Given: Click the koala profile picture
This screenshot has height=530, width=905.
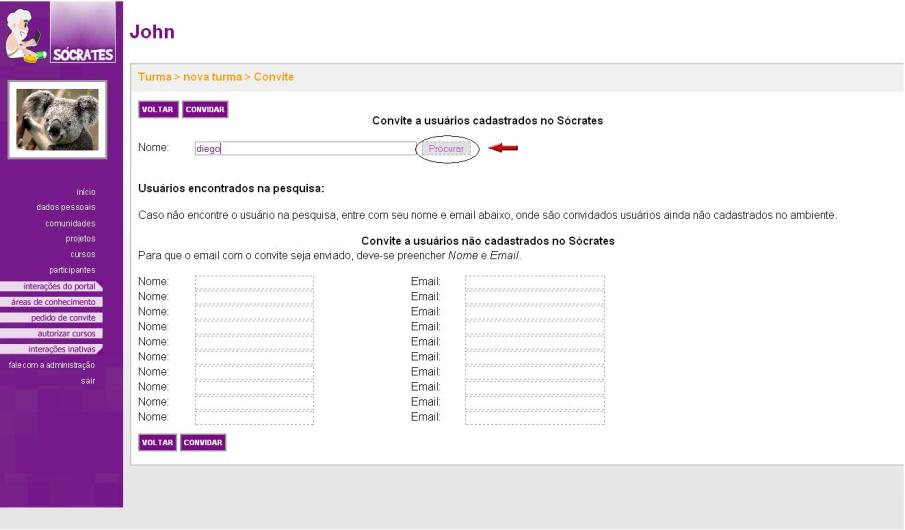Looking at the screenshot, I should click(x=60, y=120).
